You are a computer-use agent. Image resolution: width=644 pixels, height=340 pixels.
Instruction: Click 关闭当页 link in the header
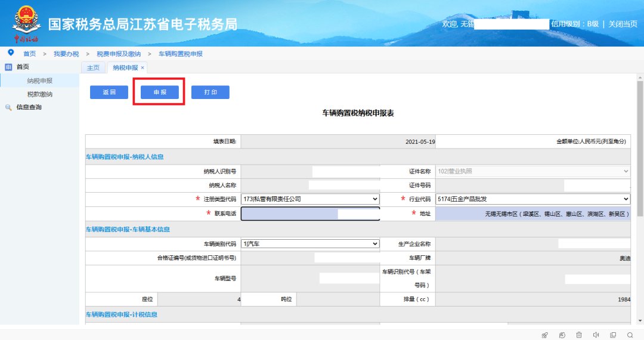[x=623, y=24]
